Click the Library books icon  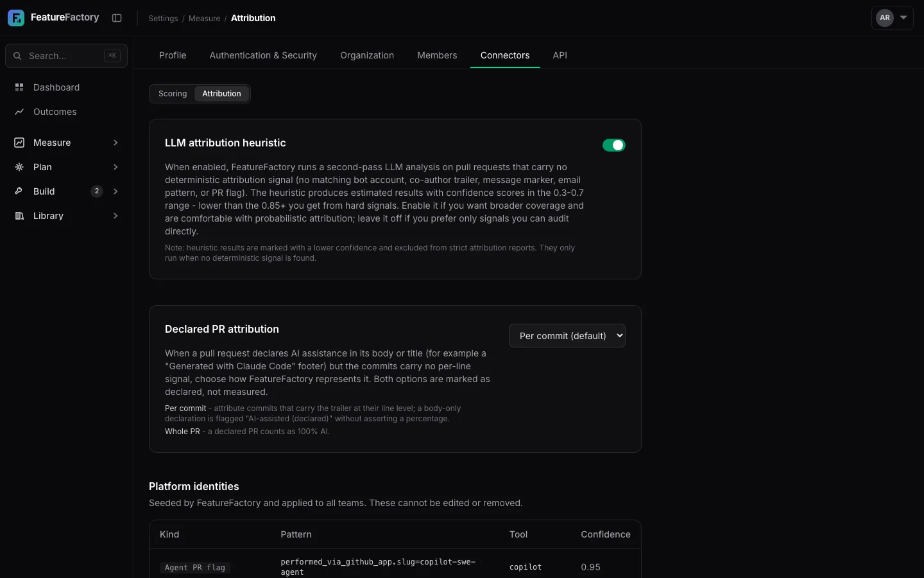19,216
